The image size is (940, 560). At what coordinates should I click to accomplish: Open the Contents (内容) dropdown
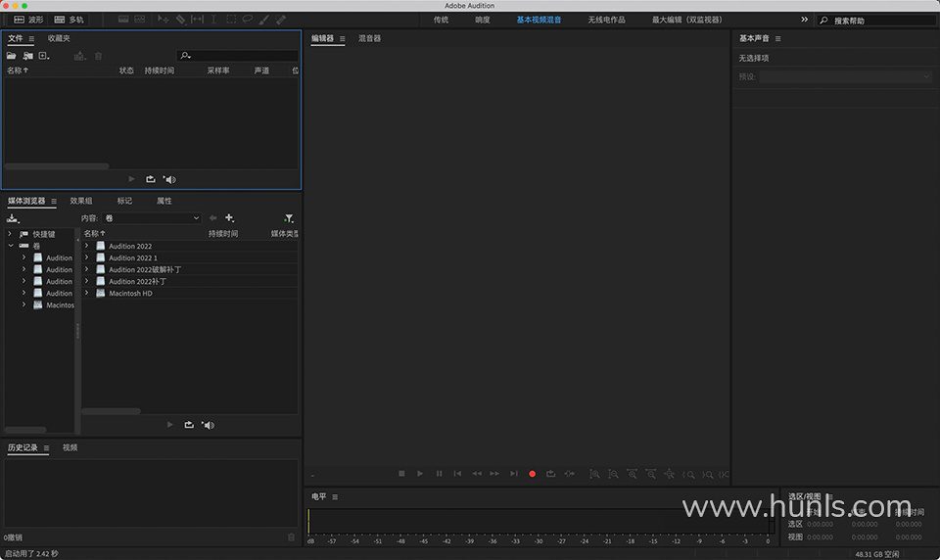click(x=152, y=218)
